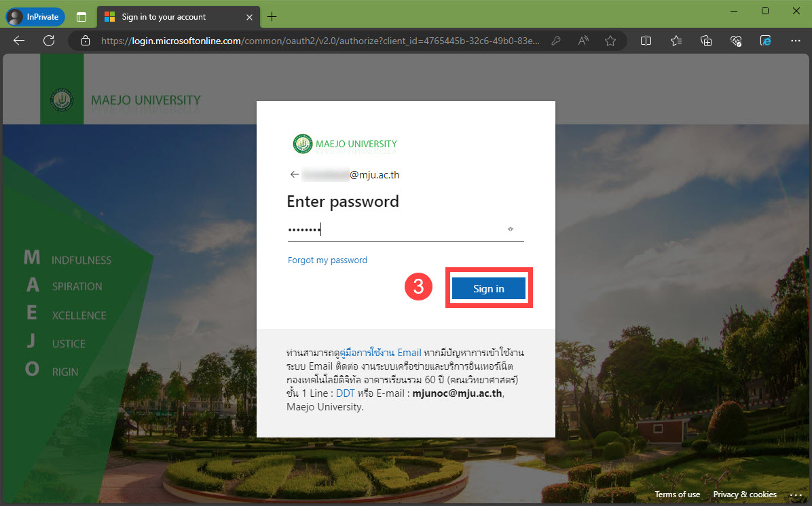Viewport: 812px width, 506px height.
Task: Click the Internet Explorer mode icon
Action: pos(766,41)
